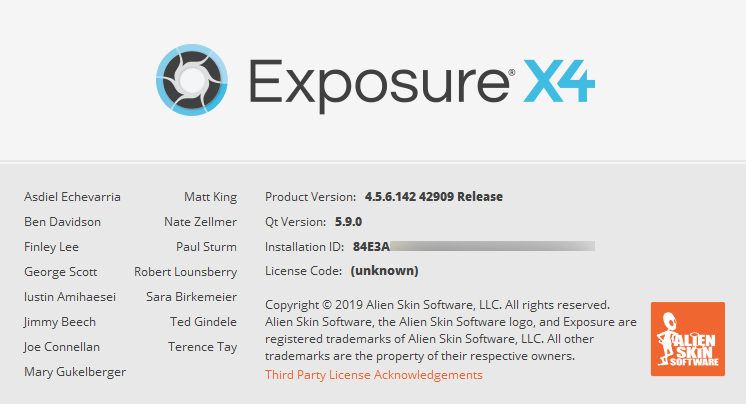This screenshot has height=404, width=746.
Task: Click the Alien Skin Software logo
Action: [688, 339]
